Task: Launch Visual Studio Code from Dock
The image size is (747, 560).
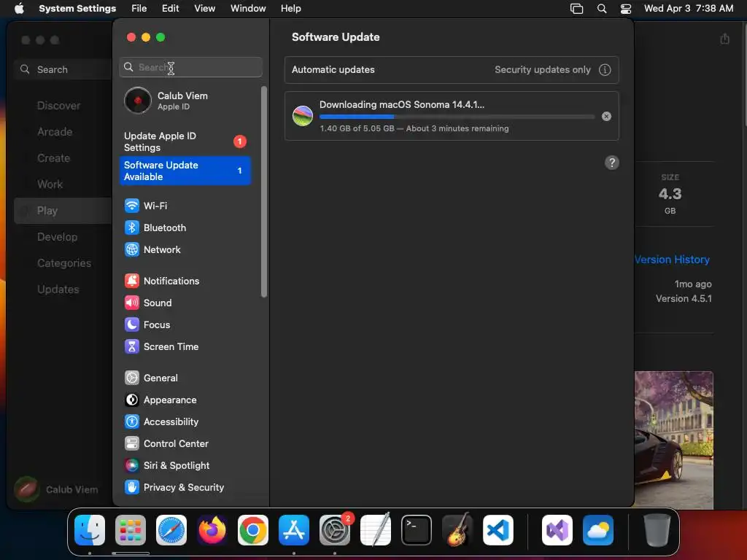Action: 498,530
